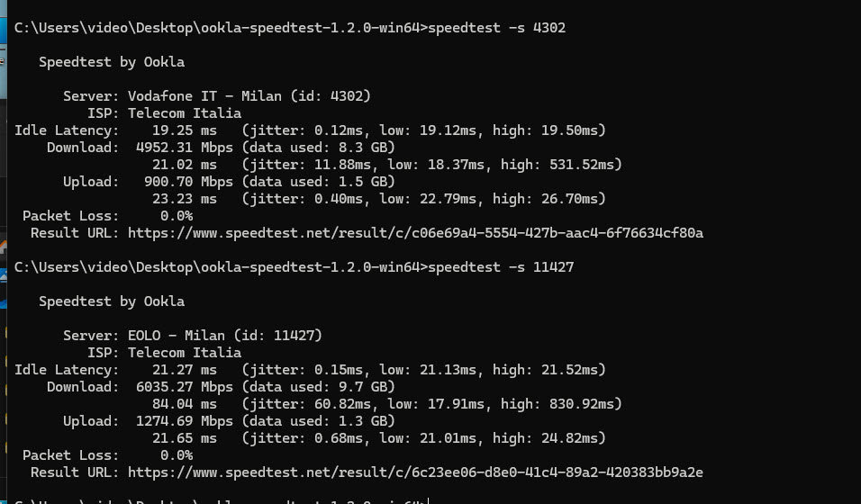Click the 'data used: 8.3 GB' text
The image size is (861, 504).
click(x=319, y=148)
